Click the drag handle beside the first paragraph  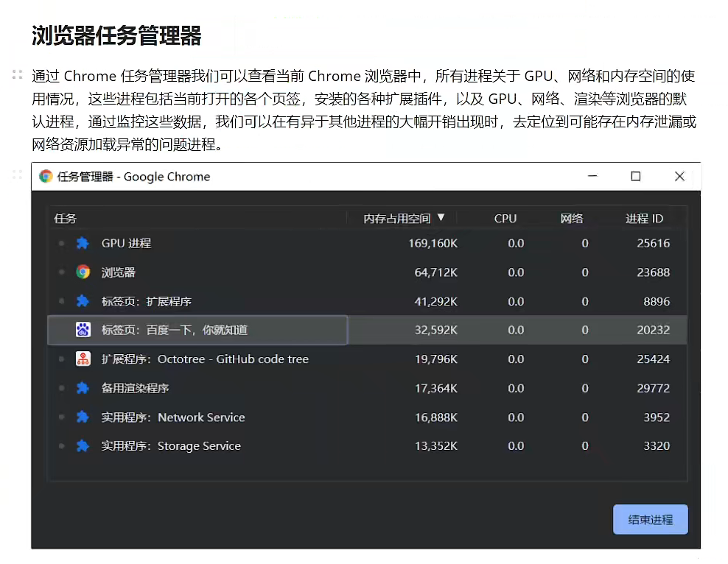click(x=17, y=75)
